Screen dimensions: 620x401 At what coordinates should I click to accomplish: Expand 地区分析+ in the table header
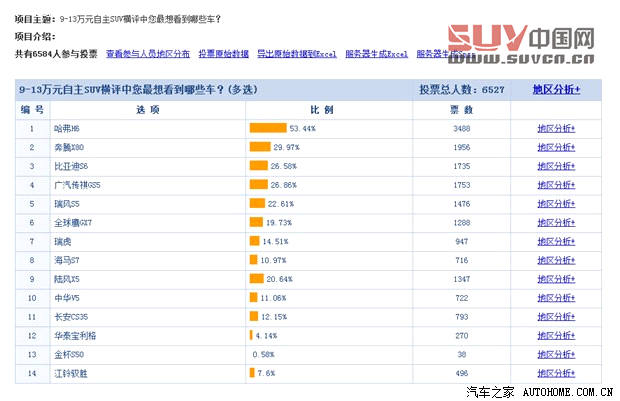556,90
